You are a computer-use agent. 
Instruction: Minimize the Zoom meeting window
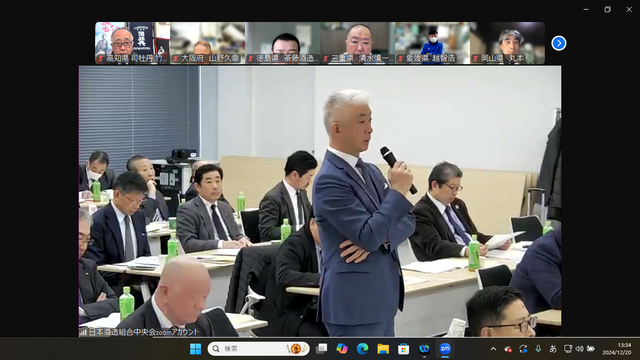point(586,9)
